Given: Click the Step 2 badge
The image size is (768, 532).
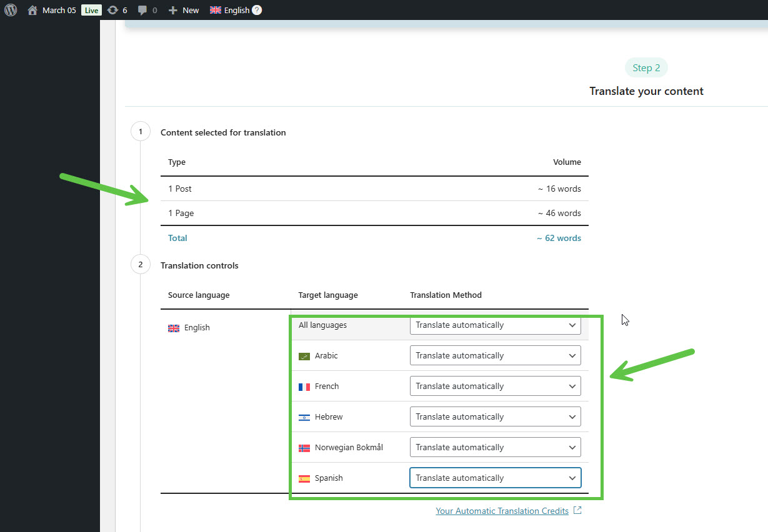Looking at the screenshot, I should [646, 68].
